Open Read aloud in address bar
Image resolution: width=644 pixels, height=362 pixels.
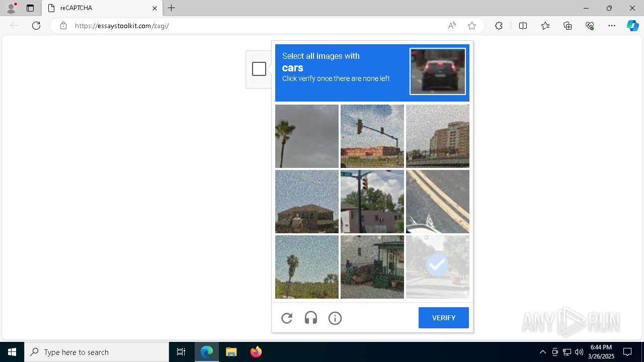coord(452,26)
